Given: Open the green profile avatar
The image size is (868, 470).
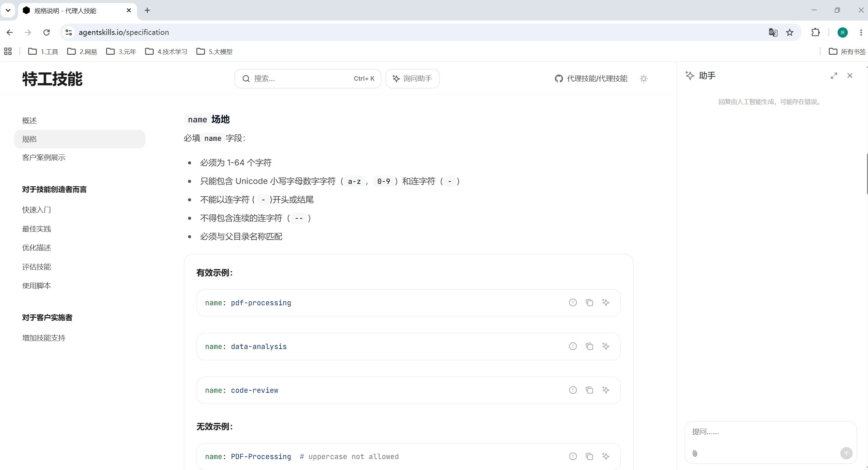Looking at the screenshot, I should point(842,32).
